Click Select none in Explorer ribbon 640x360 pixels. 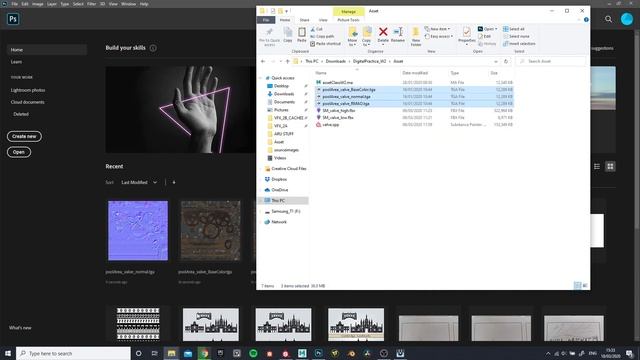point(516,36)
